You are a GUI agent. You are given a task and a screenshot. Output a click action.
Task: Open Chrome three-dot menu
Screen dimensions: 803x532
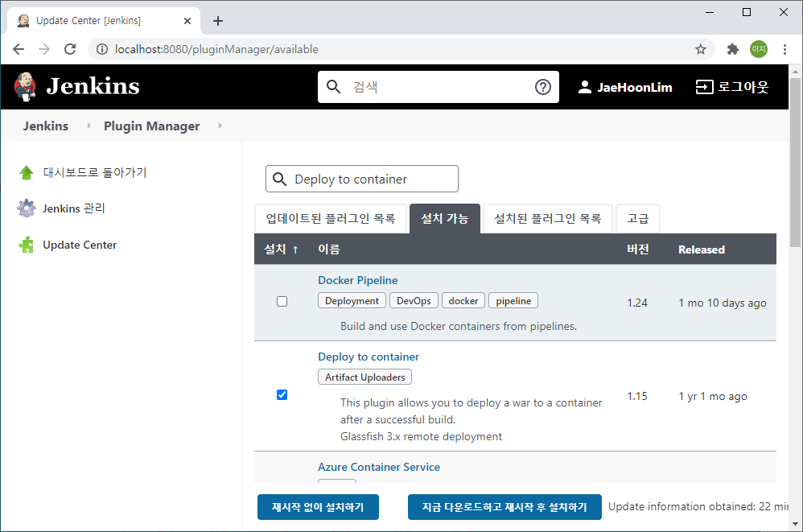(x=784, y=49)
